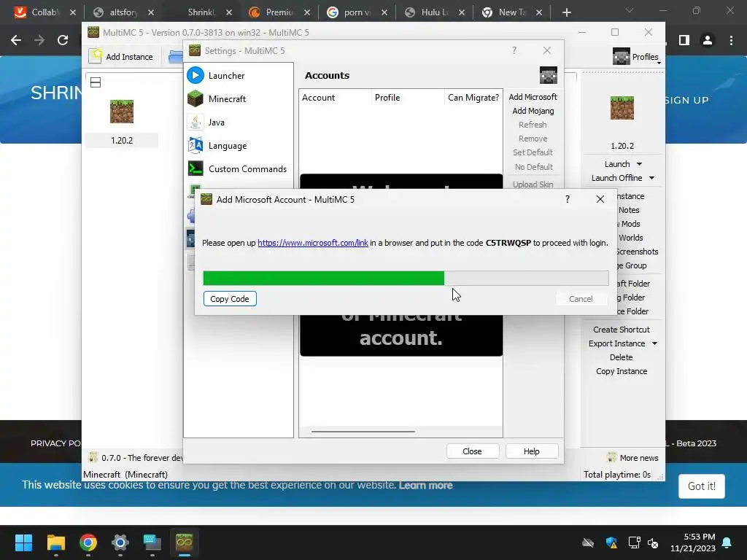
Task: Switch to the Collab browser tab
Action: click(44, 12)
